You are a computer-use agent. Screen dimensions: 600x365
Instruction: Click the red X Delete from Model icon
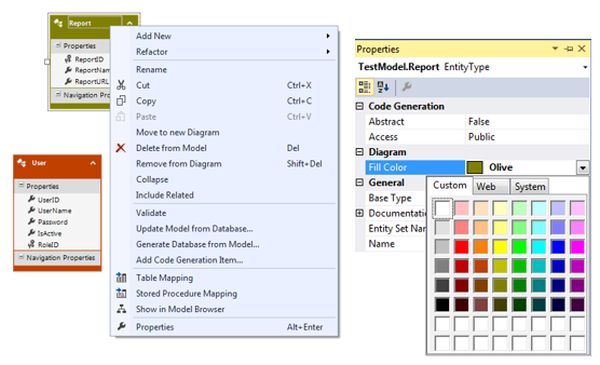coord(121,148)
